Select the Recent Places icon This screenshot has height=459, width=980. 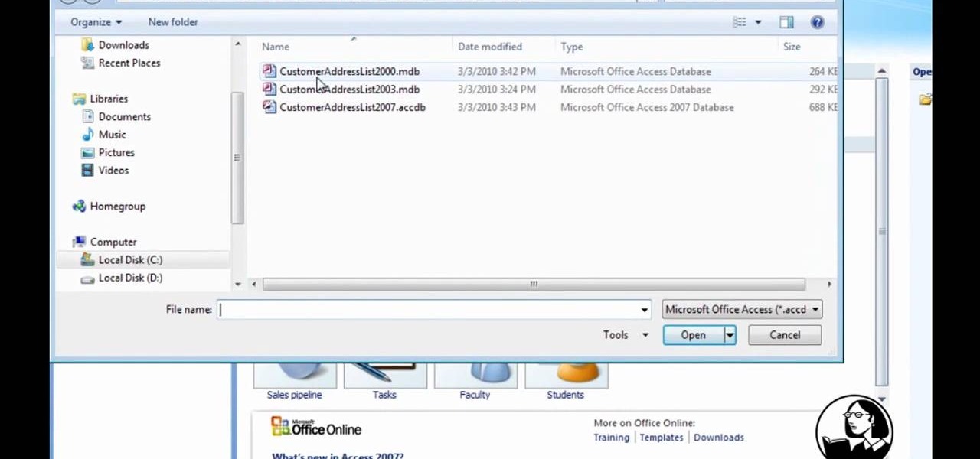pos(87,63)
